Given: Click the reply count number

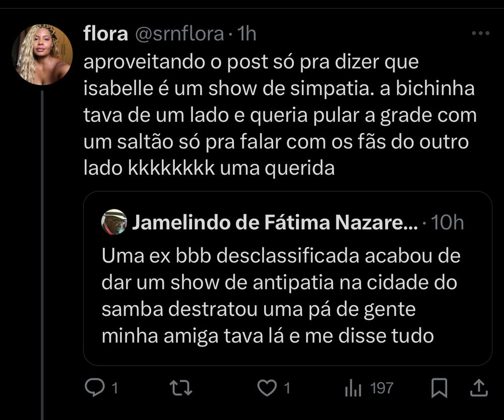Looking at the screenshot, I should tap(114, 388).
